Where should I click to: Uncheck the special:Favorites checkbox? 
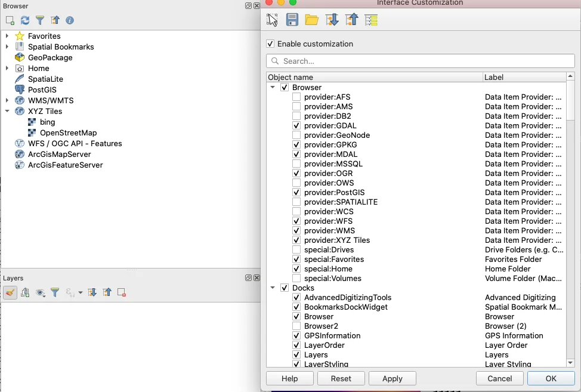click(296, 260)
